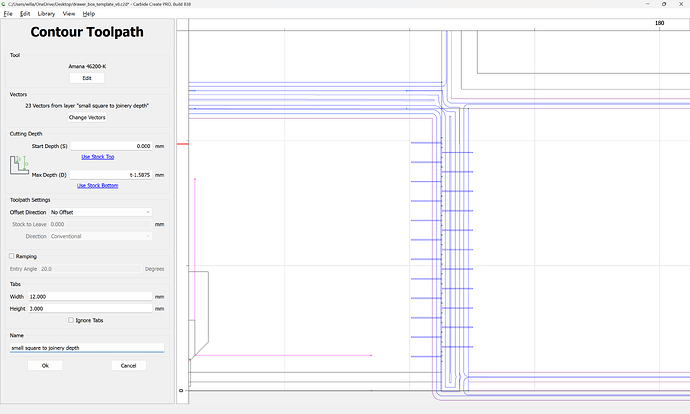Open the View menu
This screenshot has width=690, height=414.
coord(69,14)
